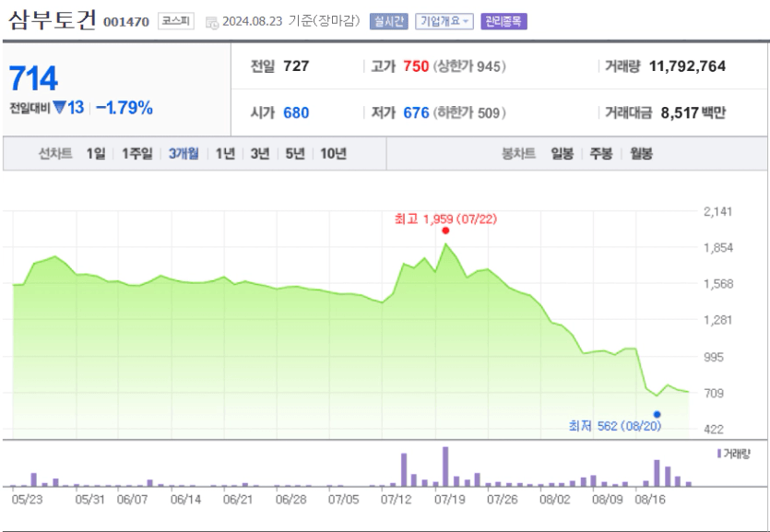Click the 선차트 label
This screenshot has height=532, width=770.
[55, 154]
